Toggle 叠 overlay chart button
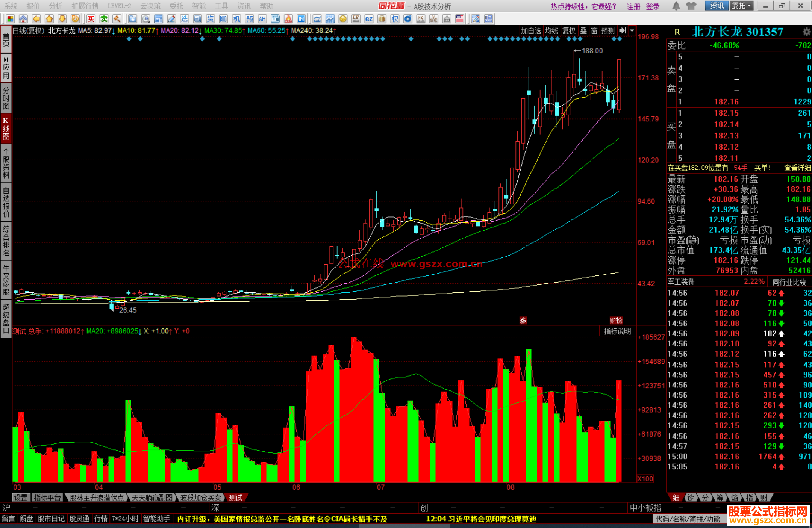Screen dimensions: 812x528 click(583, 31)
